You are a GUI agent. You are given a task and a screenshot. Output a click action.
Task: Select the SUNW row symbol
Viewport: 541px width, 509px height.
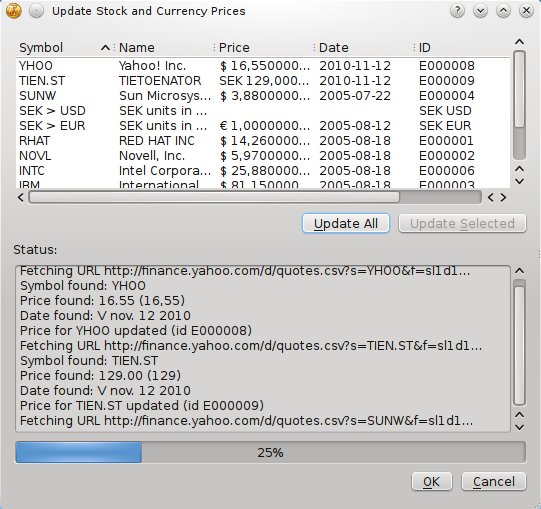(38, 96)
